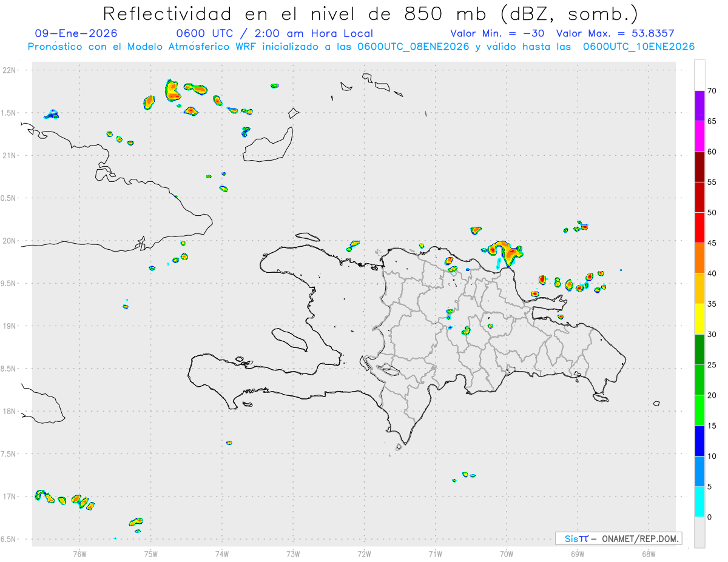Click the '20N' latitude label
This screenshot has height=562, width=728.
[x=10, y=241]
